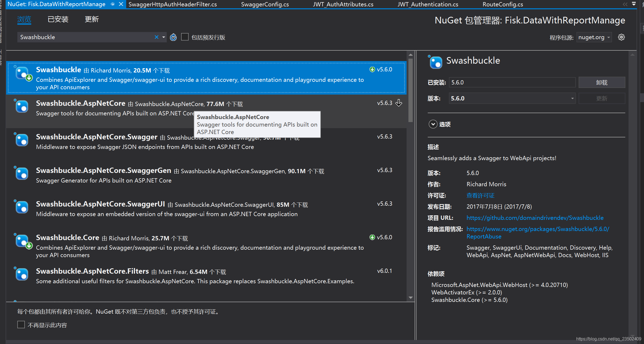The width and height of the screenshot is (644, 344).
Task: Click the Swashbuckle.AspNetCore.Filters package icon
Action: pyautogui.click(x=21, y=274)
